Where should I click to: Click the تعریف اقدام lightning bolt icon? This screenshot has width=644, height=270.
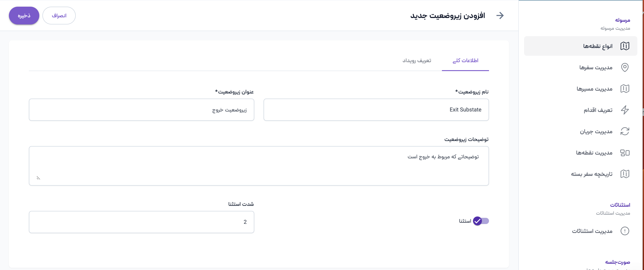[x=624, y=110]
